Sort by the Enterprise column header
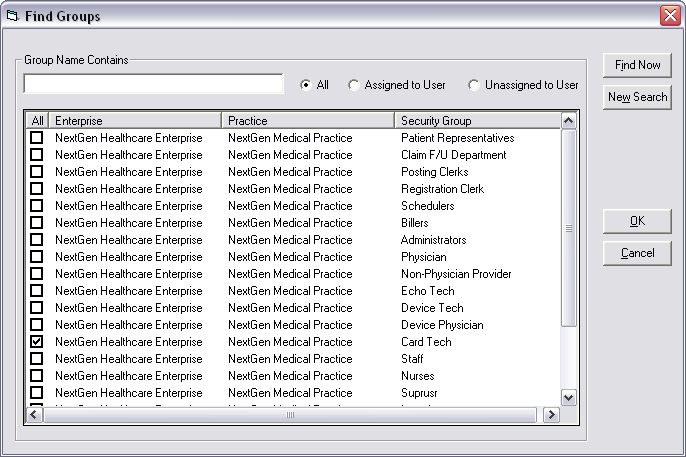This screenshot has width=686, height=457. 135,121
